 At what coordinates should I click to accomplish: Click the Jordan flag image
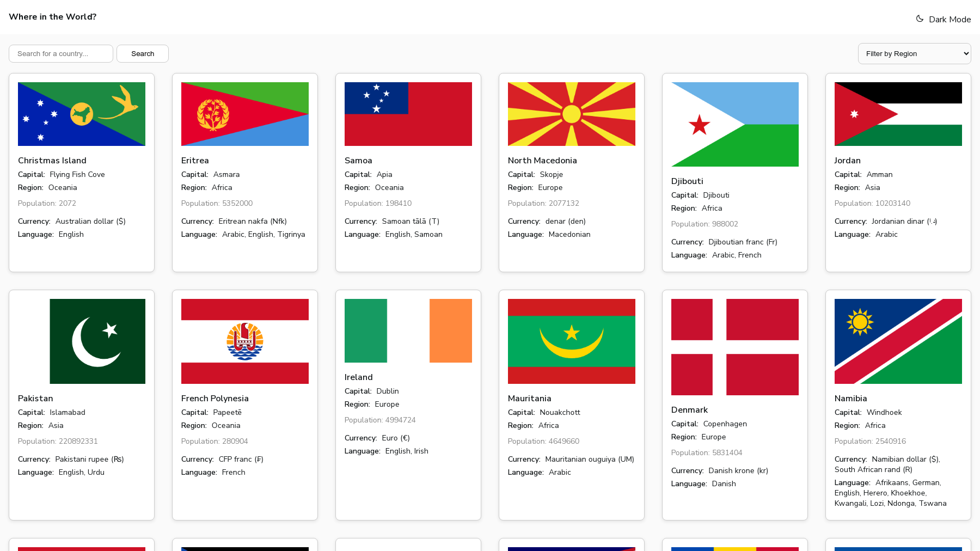click(898, 114)
